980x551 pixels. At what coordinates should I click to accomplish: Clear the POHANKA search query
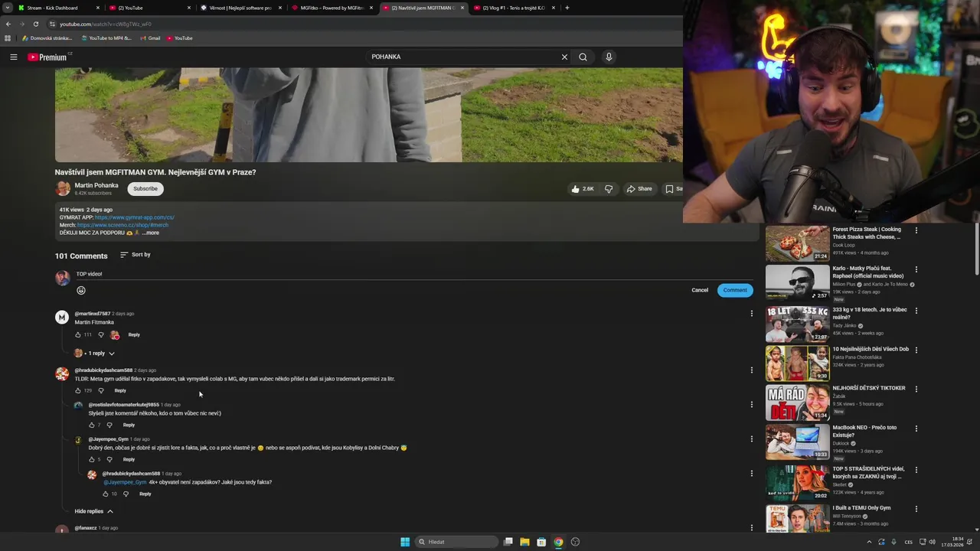[564, 57]
